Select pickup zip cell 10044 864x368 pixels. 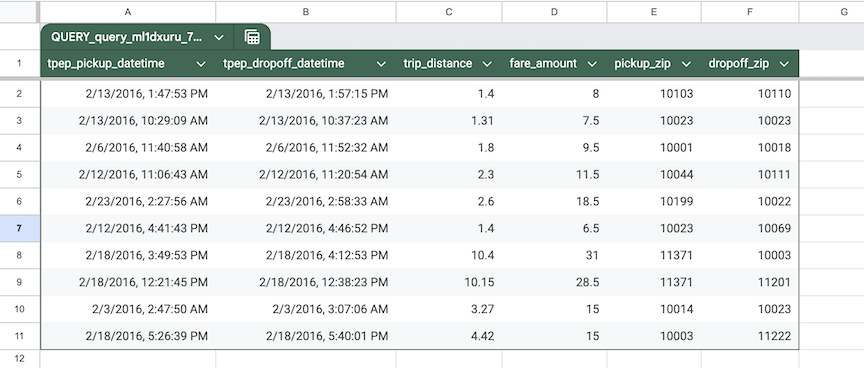point(654,175)
